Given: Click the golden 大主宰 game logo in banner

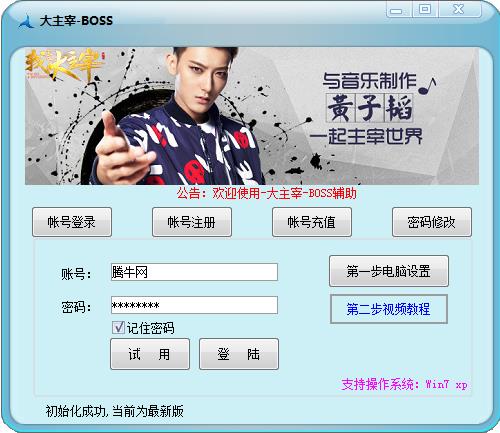Looking at the screenshot, I should coord(64,65).
